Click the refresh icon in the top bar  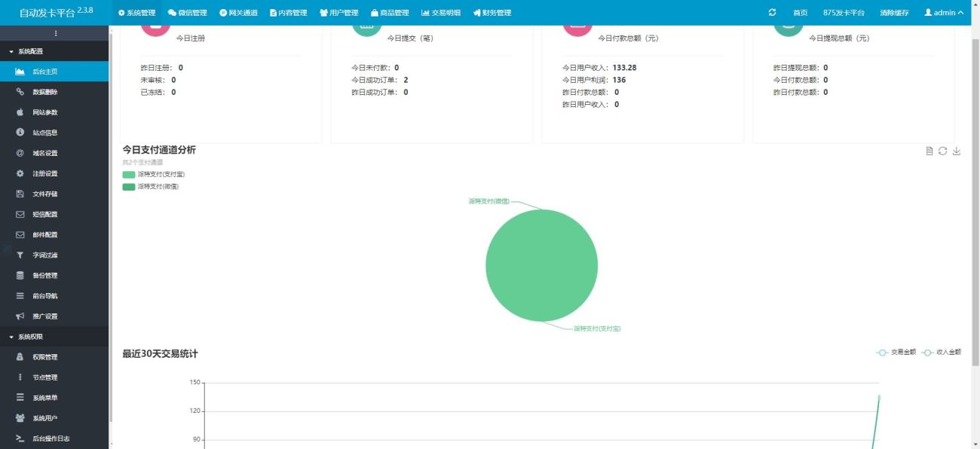point(772,13)
